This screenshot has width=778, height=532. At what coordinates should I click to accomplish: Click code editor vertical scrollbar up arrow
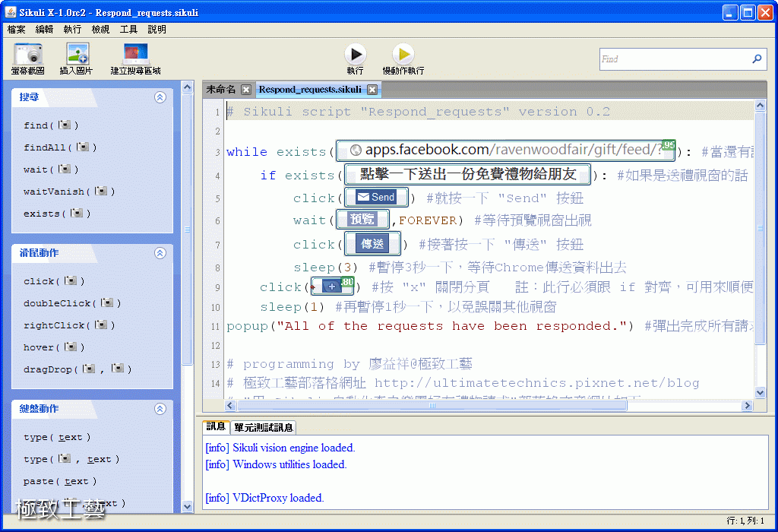tap(760, 105)
